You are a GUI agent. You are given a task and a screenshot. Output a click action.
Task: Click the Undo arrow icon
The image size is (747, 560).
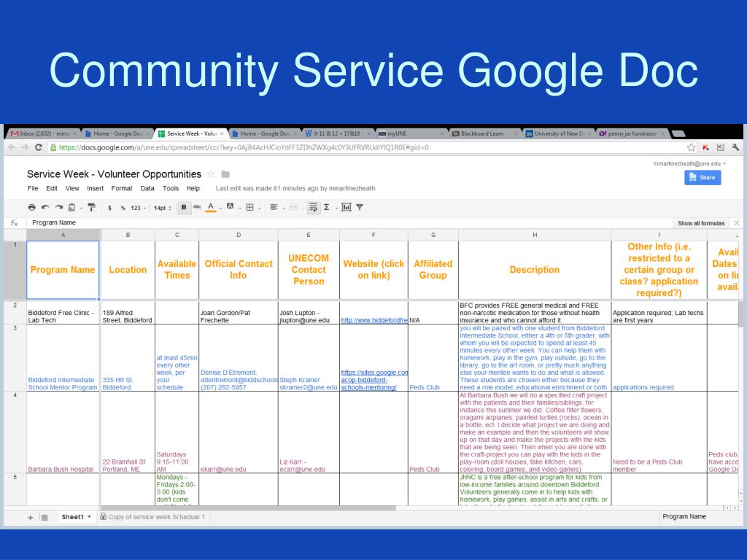coord(45,207)
